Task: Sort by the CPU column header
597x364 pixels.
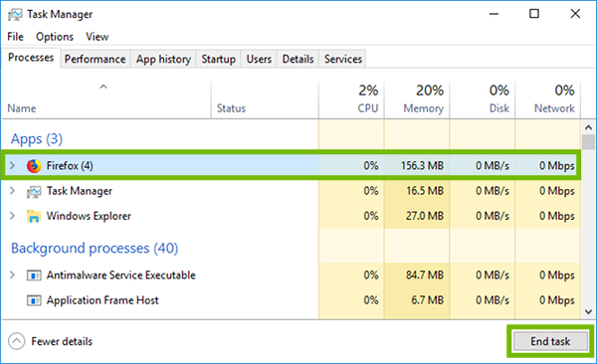Action: point(351,100)
